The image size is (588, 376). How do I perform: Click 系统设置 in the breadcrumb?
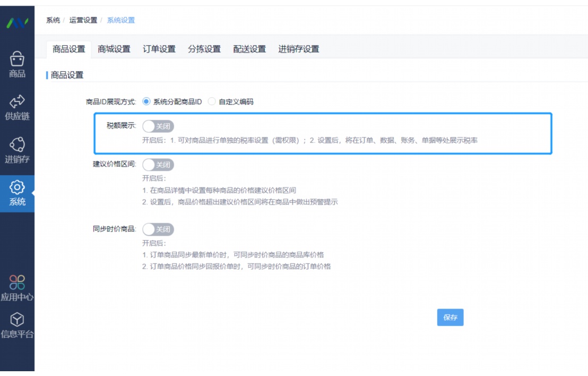pos(121,20)
